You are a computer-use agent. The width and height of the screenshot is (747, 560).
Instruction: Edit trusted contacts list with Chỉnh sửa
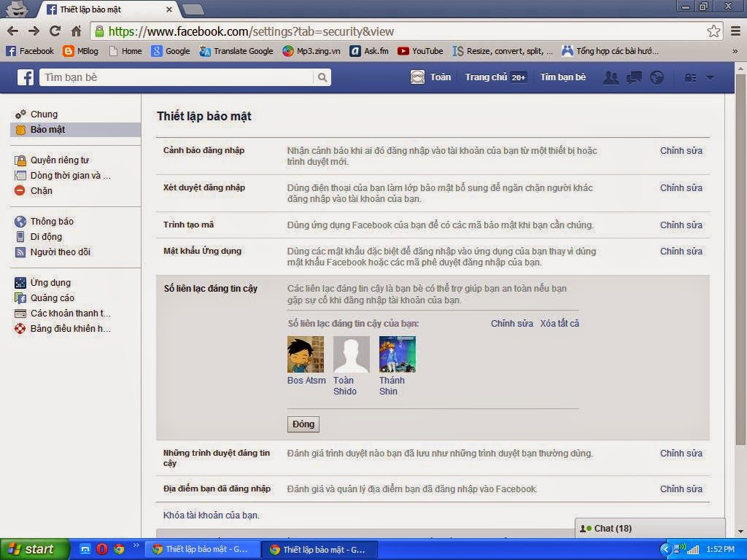(511, 323)
